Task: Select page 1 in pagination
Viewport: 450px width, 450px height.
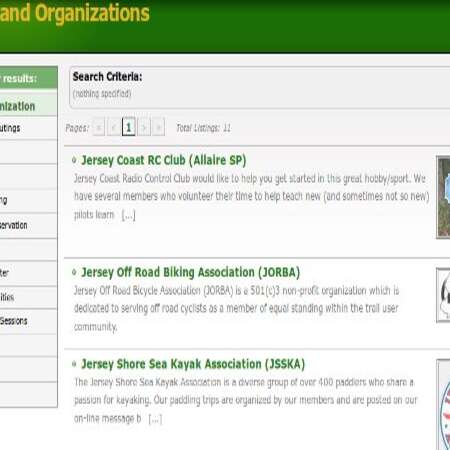Action: click(129, 127)
